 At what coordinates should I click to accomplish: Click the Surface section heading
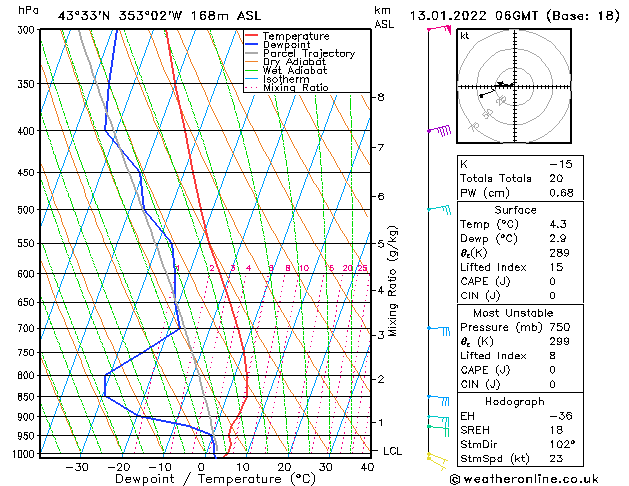[x=515, y=210]
